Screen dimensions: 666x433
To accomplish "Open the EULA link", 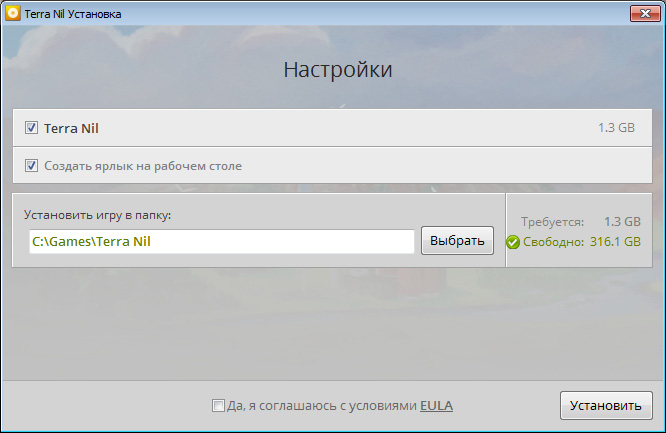I will tap(436, 406).
